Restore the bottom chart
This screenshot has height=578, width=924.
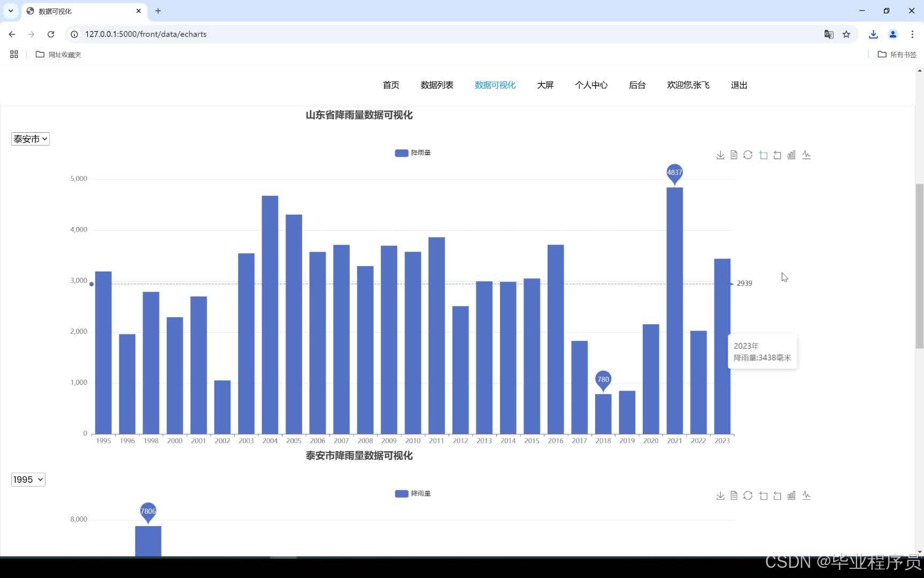coord(748,496)
